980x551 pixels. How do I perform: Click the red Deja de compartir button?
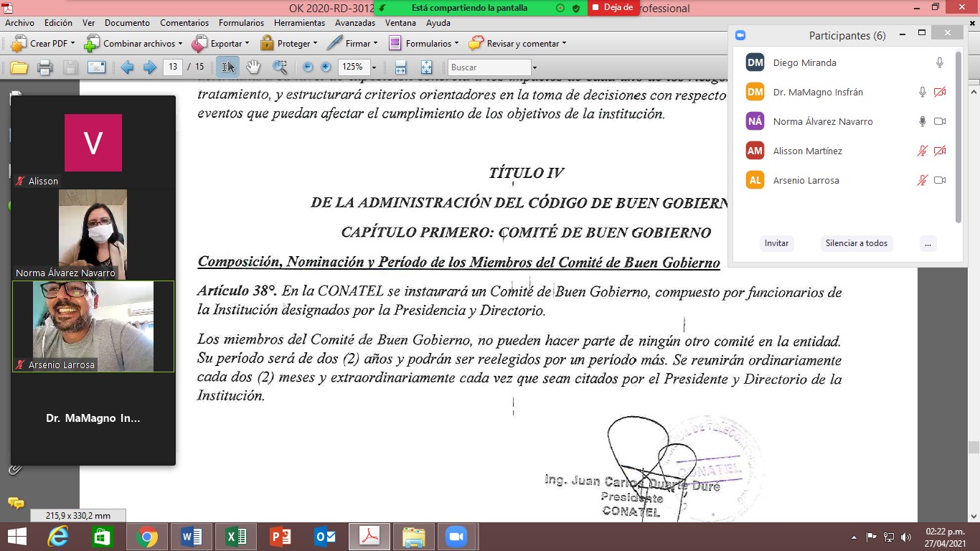click(x=613, y=8)
